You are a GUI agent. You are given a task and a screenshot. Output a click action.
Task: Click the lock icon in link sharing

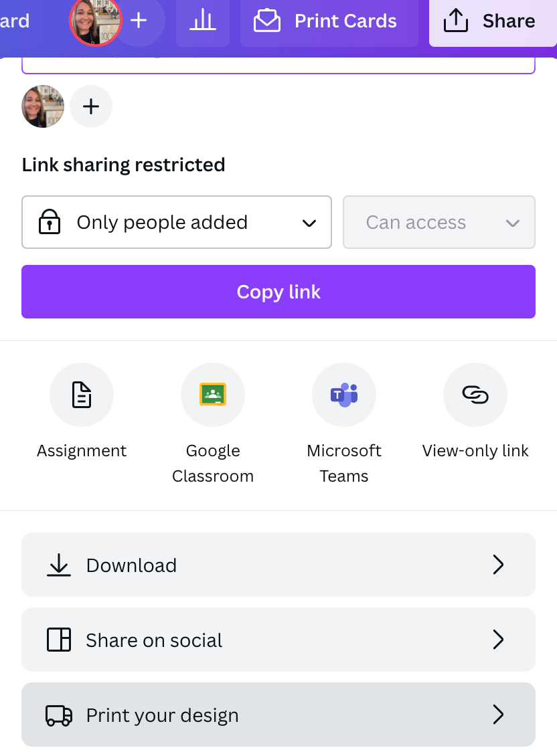(x=50, y=222)
